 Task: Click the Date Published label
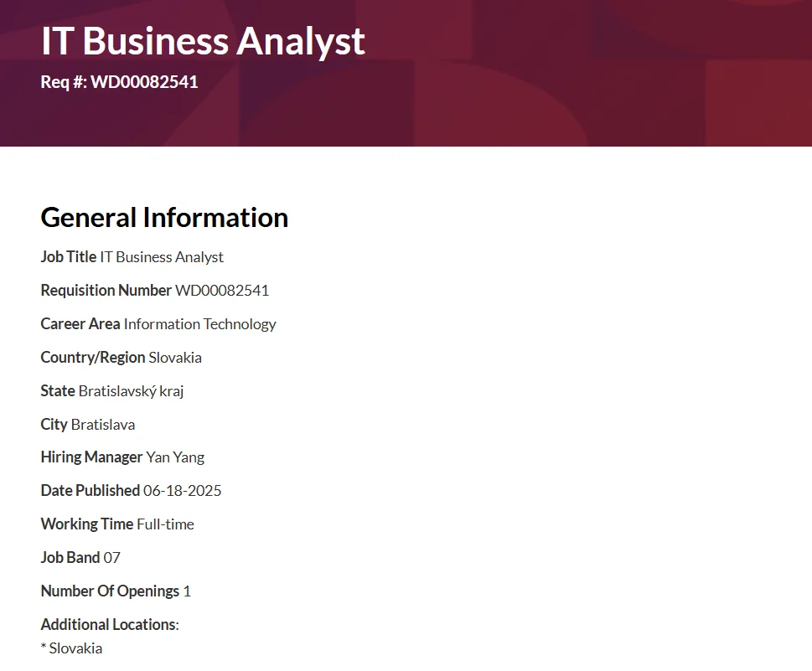pyautogui.click(x=91, y=490)
